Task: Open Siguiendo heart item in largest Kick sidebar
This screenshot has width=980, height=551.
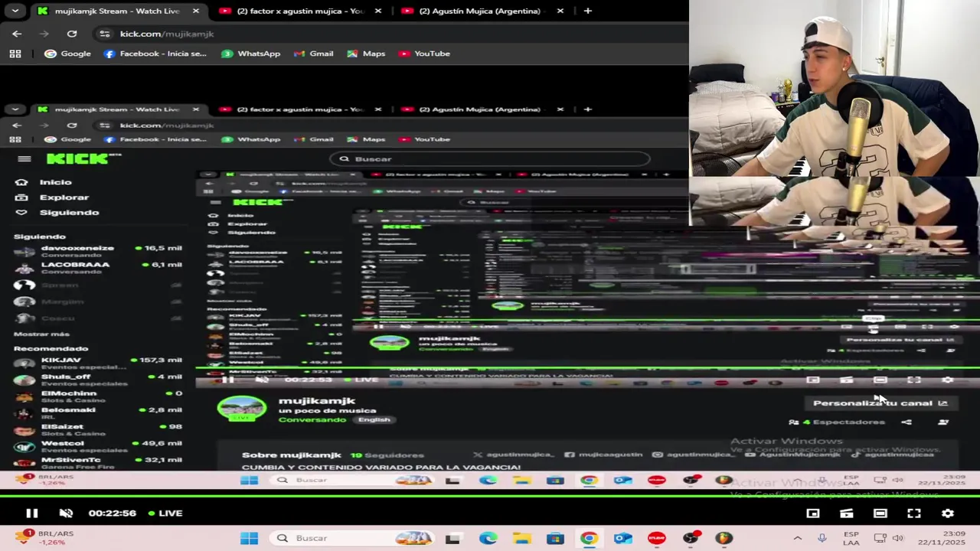Action: click(58, 213)
